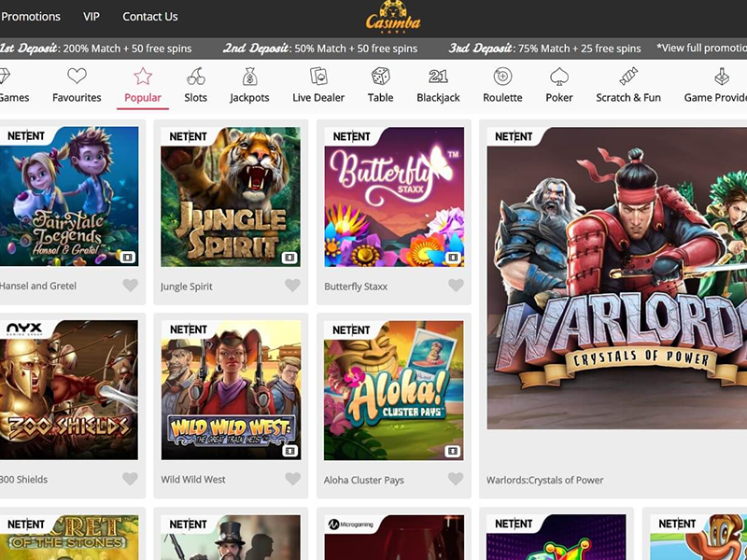The height and width of the screenshot is (560, 747).
Task: Select the Jackpots money bag icon
Action: click(249, 77)
